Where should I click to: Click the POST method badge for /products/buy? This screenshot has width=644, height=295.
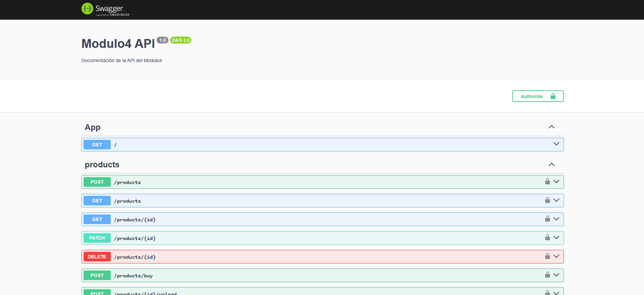click(97, 275)
